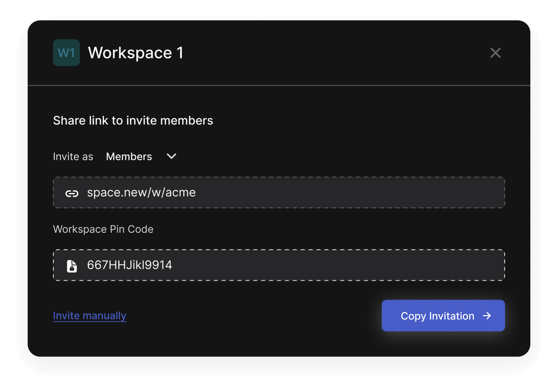Click the Workspace Pin Code label
Image resolution: width=558 pixels, height=392 pixels.
103,229
